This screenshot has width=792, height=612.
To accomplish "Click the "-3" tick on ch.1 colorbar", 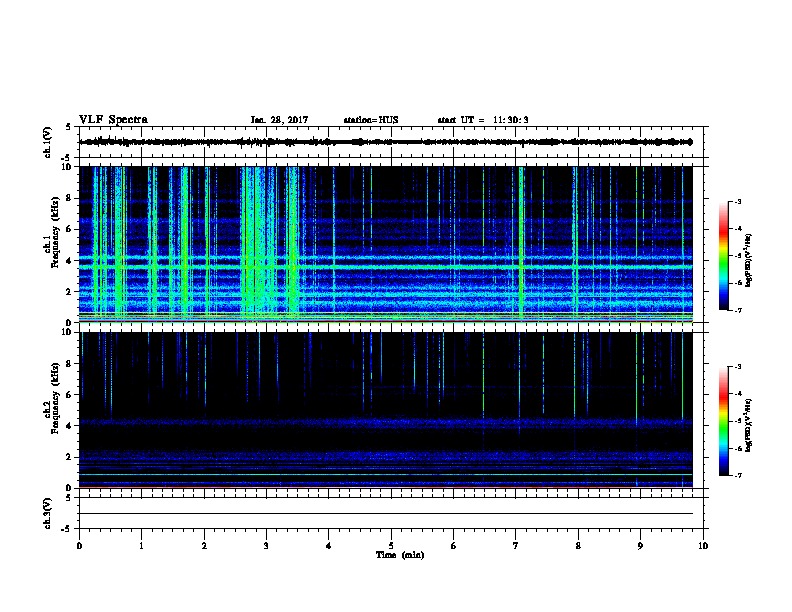I will point(738,202).
